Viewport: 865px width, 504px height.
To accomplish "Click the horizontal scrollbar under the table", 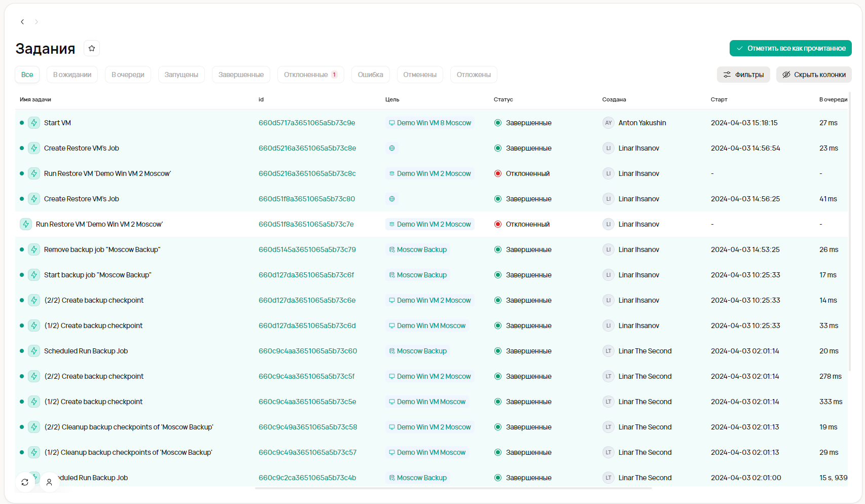I will (453, 488).
